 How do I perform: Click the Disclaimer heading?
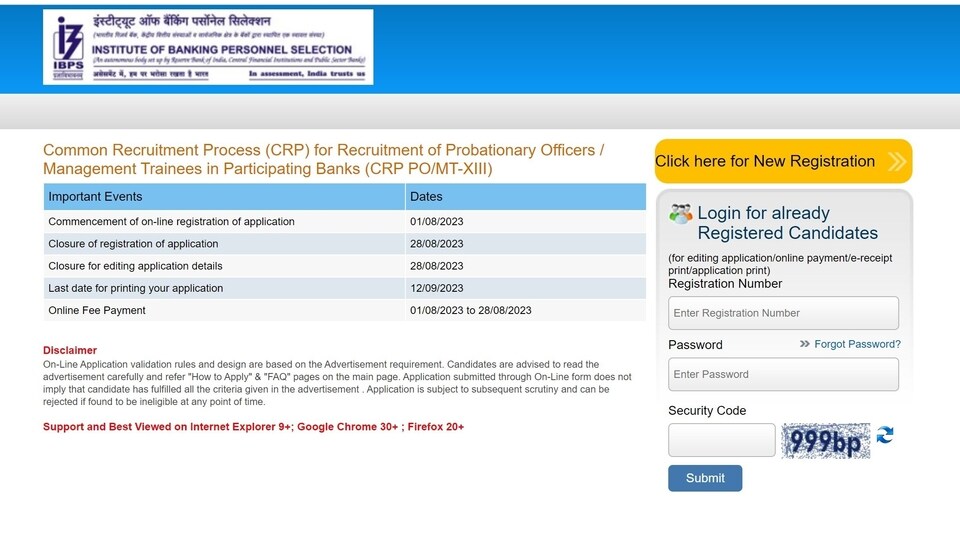(x=70, y=350)
